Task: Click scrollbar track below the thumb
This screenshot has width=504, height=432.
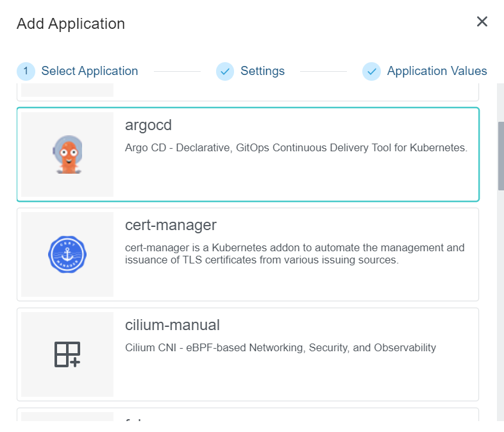Action: [501, 308]
